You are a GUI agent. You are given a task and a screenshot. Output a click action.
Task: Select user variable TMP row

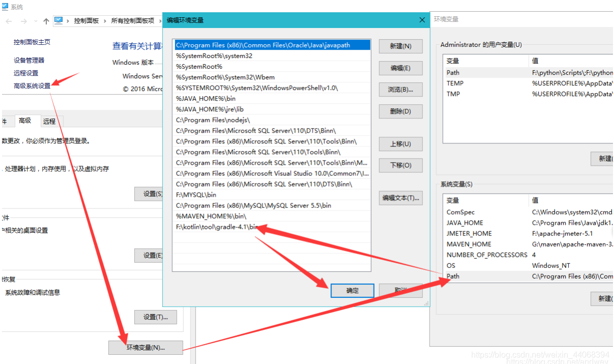(x=528, y=94)
